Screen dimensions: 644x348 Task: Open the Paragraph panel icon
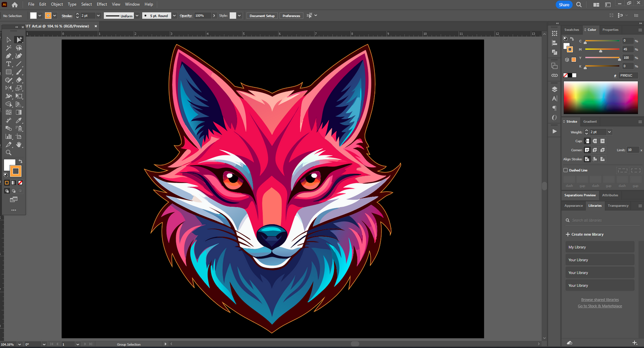point(554,108)
